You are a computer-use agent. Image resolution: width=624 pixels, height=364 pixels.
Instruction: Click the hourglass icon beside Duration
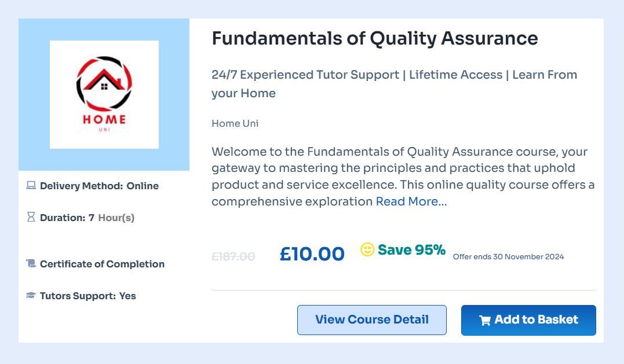(31, 217)
